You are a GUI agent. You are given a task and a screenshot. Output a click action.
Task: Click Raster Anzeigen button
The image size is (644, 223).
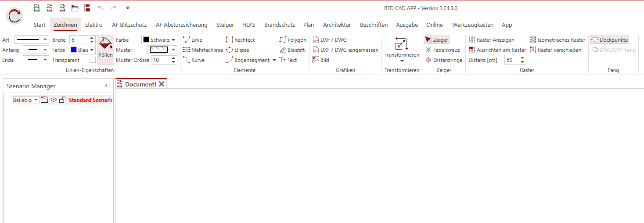tap(491, 40)
